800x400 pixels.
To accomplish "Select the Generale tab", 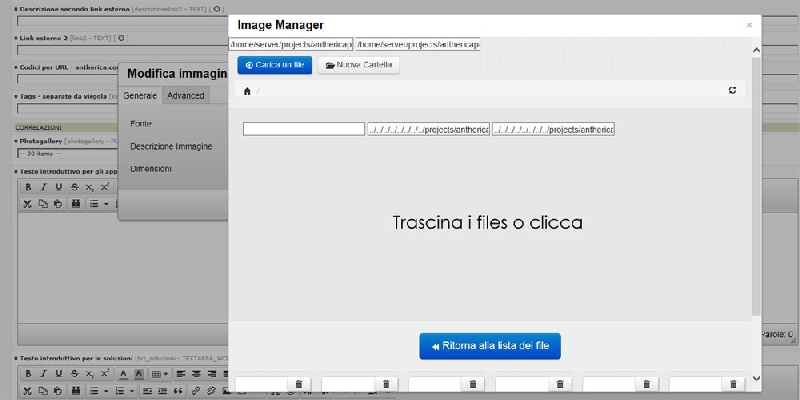I will click(141, 96).
